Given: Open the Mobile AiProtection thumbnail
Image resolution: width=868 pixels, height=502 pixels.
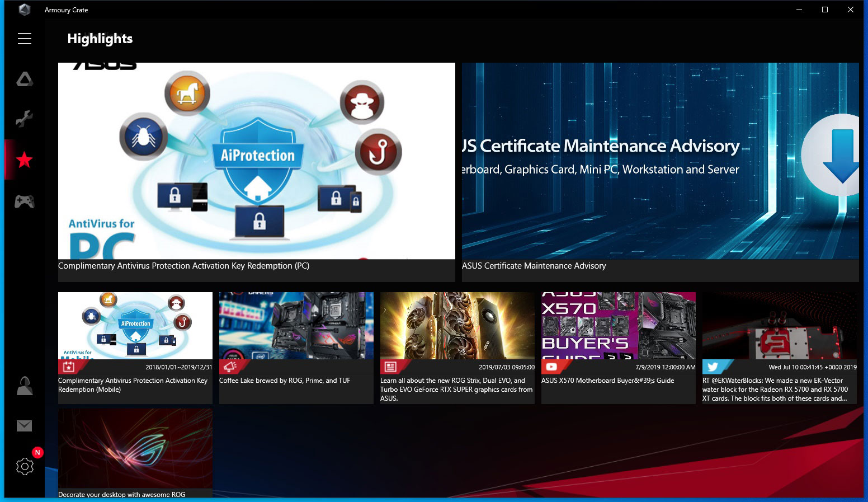Looking at the screenshot, I should point(135,326).
